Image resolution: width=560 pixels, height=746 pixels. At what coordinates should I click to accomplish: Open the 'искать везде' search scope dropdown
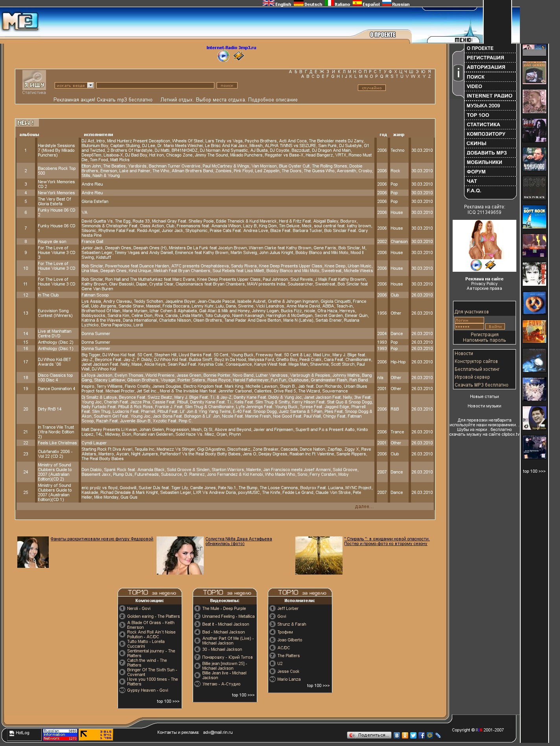point(90,85)
